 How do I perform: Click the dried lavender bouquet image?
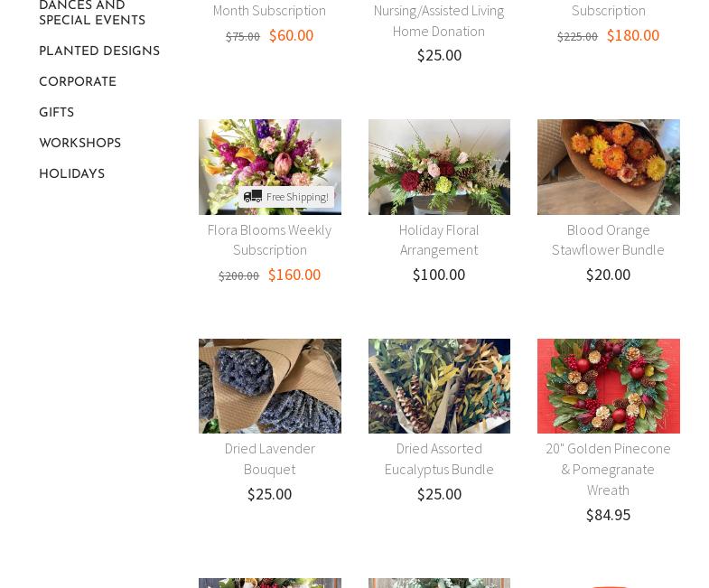click(269, 386)
